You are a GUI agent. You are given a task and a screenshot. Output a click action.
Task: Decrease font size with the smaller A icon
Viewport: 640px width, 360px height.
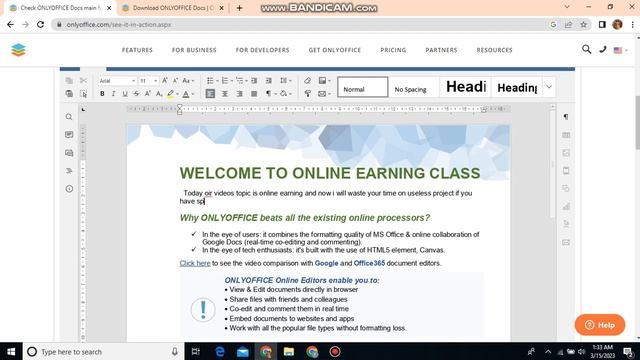point(176,81)
